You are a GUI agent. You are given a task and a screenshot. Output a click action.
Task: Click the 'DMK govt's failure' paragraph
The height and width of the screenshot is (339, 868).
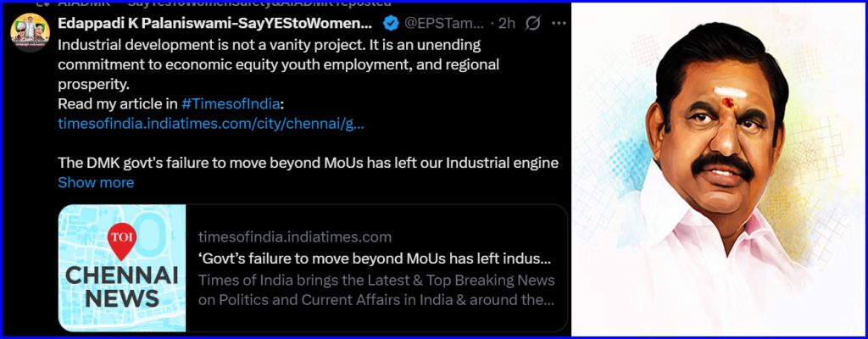tap(308, 163)
